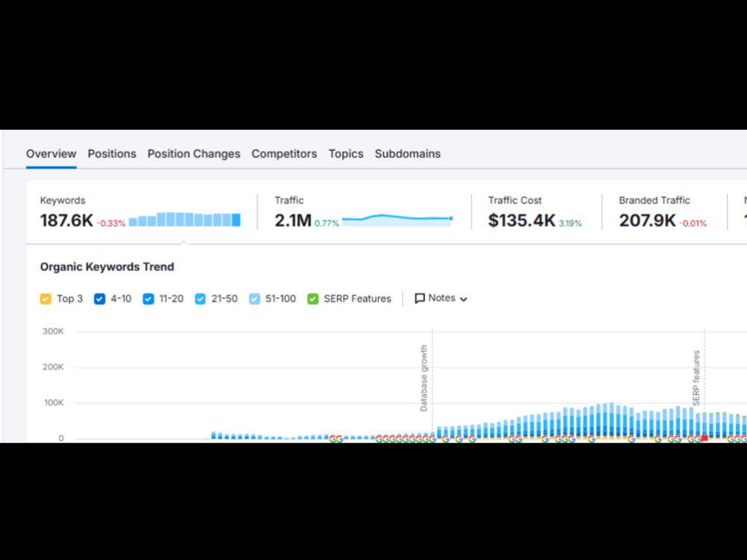The height and width of the screenshot is (560, 747).
Task: Click the 300K axis label
Action: [53, 332]
